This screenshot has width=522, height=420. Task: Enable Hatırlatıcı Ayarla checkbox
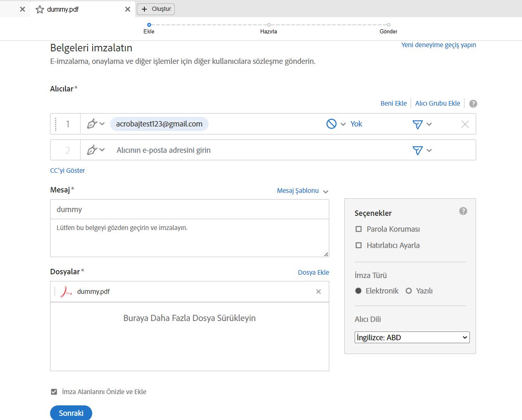[x=358, y=245]
